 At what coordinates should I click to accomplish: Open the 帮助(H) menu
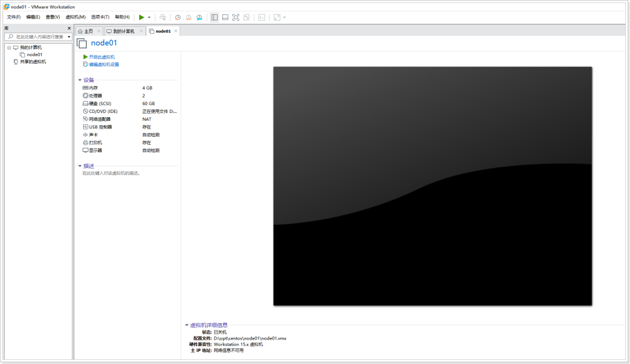pyautogui.click(x=122, y=17)
